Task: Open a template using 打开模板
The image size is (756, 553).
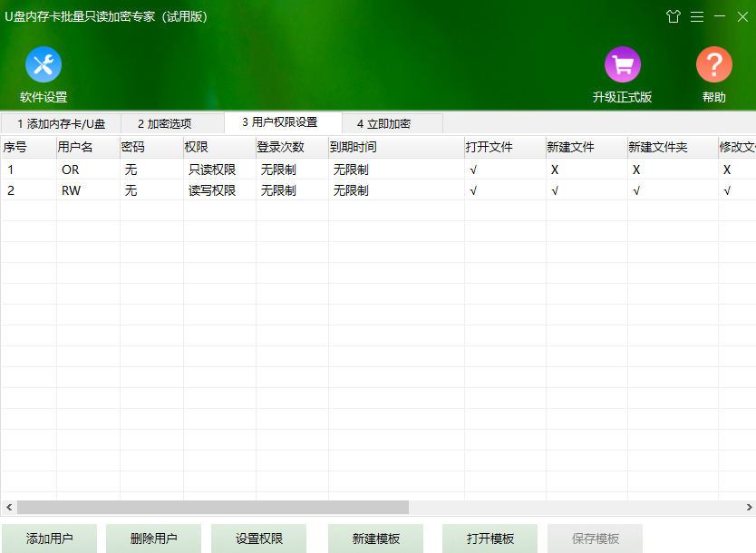Action: point(489,538)
